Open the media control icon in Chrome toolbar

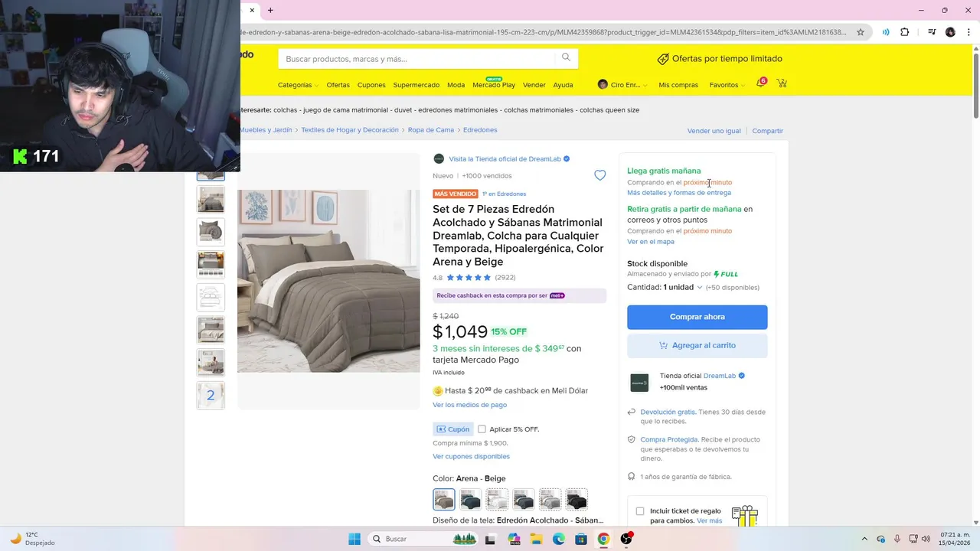pos(932,32)
